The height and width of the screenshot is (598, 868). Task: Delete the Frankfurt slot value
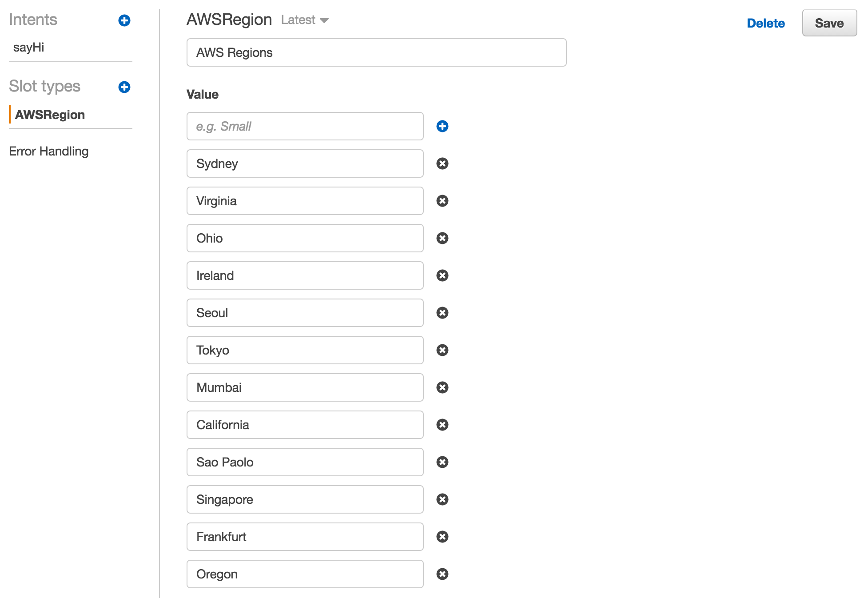tap(442, 537)
